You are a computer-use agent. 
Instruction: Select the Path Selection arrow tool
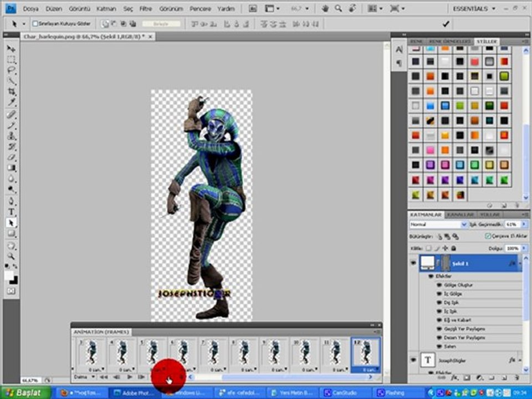point(11,223)
